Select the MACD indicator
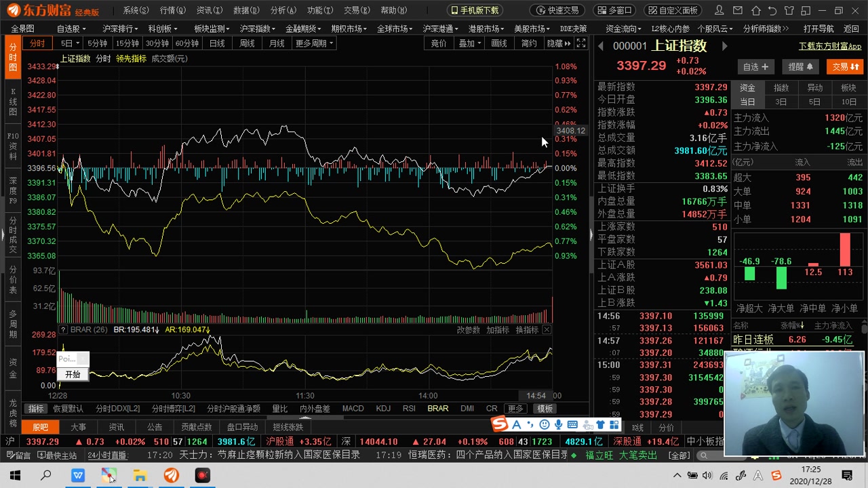The width and height of the screenshot is (868, 488). point(353,409)
